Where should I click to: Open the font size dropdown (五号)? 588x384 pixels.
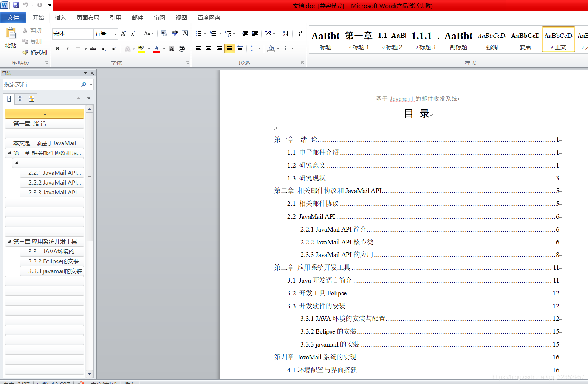pyautogui.click(x=115, y=34)
